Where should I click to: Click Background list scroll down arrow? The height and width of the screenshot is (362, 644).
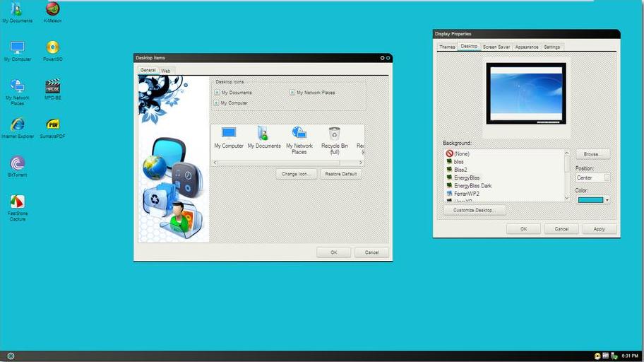(567, 198)
